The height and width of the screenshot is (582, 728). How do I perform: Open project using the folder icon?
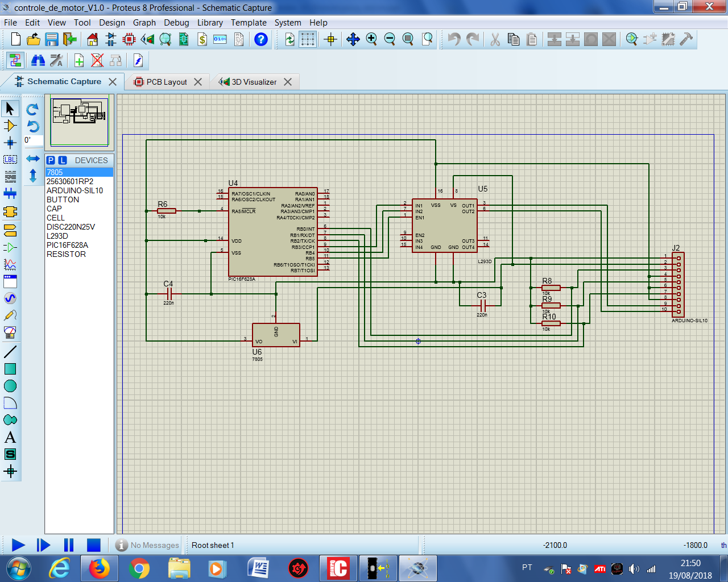pos(34,39)
